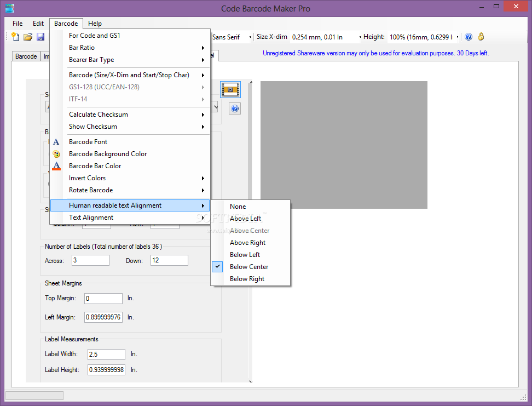
Task: Select Above Left alignment option
Action: click(x=250, y=219)
